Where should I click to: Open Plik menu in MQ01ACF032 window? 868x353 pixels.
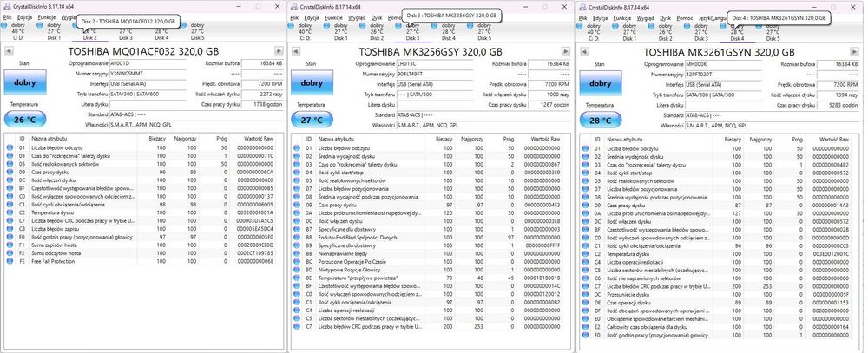pos(7,17)
